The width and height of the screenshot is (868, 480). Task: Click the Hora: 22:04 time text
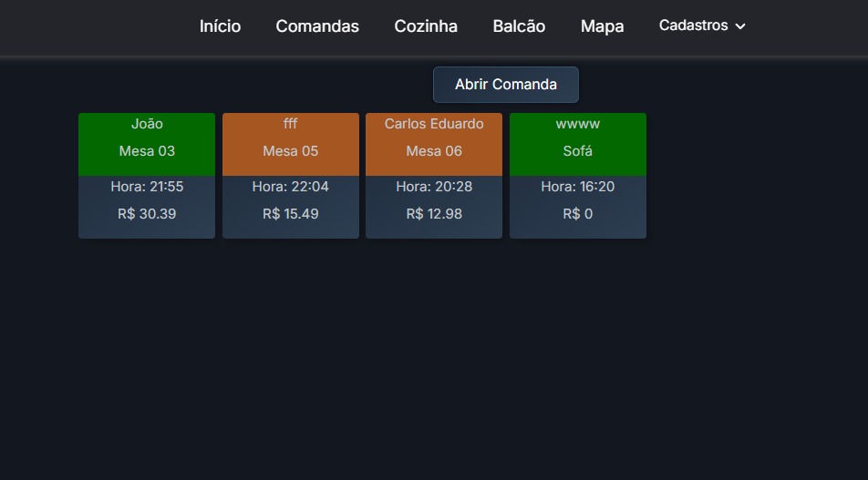click(x=290, y=187)
